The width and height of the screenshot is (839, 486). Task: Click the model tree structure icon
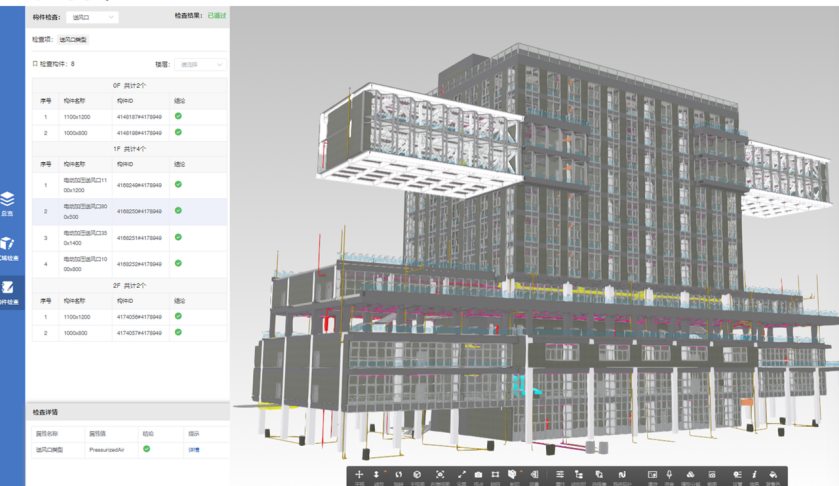pyautogui.click(x=578, y=475)
